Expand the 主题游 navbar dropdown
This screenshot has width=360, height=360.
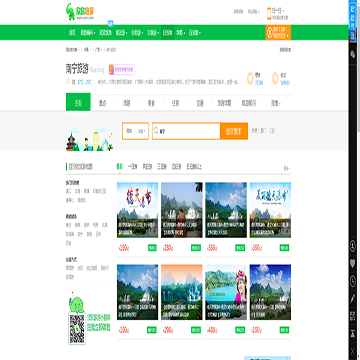coord(153,33)
